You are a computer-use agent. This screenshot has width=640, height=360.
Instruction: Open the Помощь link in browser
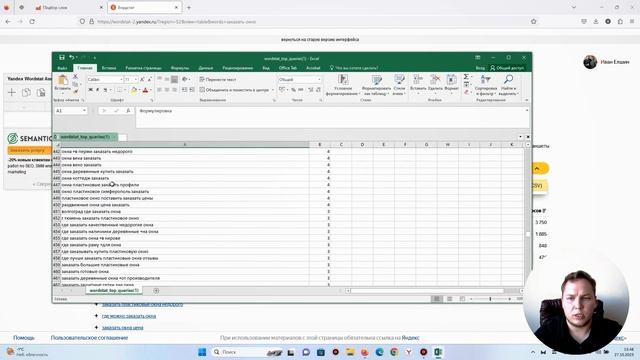[x=24, y=338]
